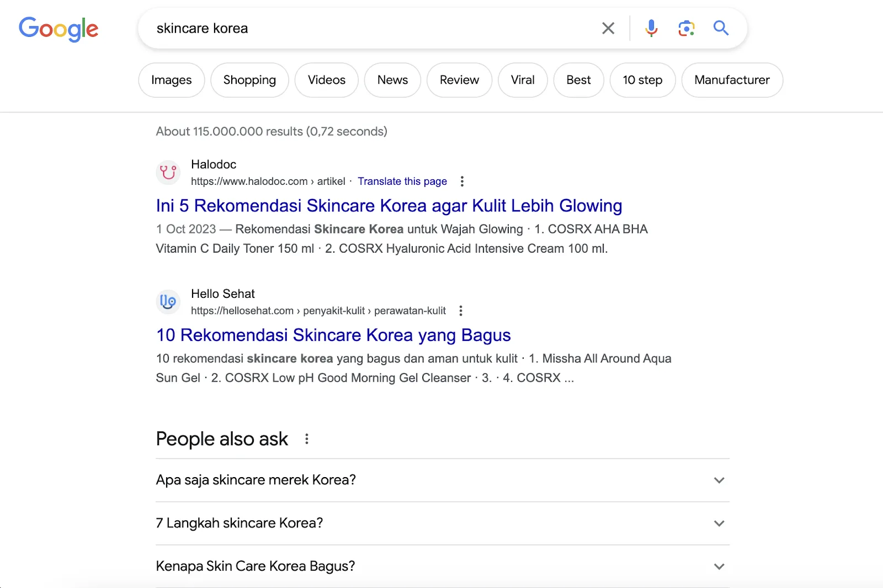Open more options for Hello Sehat result
This screenshot has height=588, width=883.
click(x=461, y=311)
